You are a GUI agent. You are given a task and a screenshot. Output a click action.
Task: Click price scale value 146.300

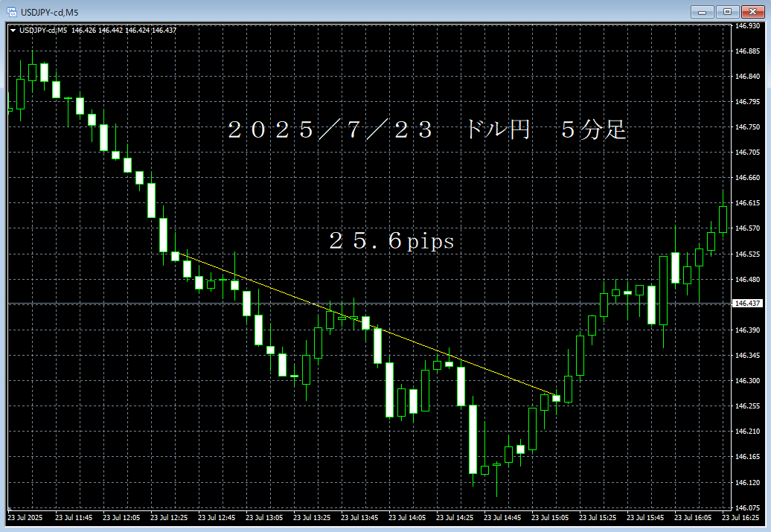747,380
